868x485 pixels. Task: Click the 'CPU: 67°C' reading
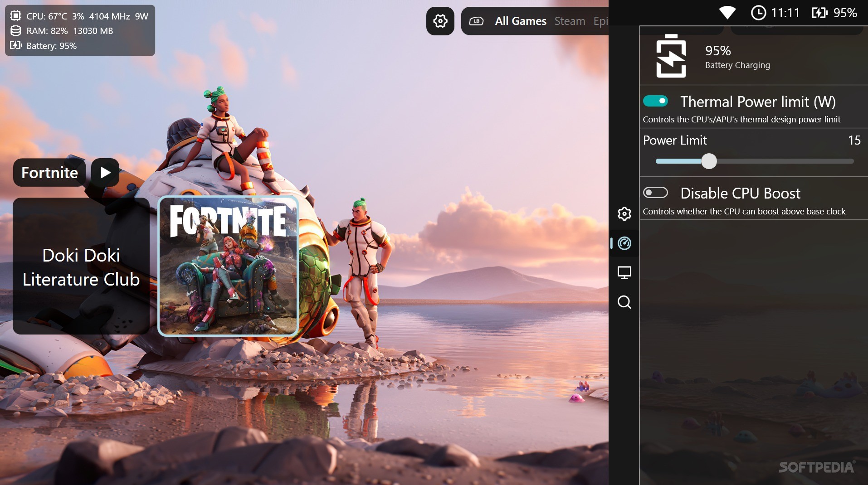(46, 16)
